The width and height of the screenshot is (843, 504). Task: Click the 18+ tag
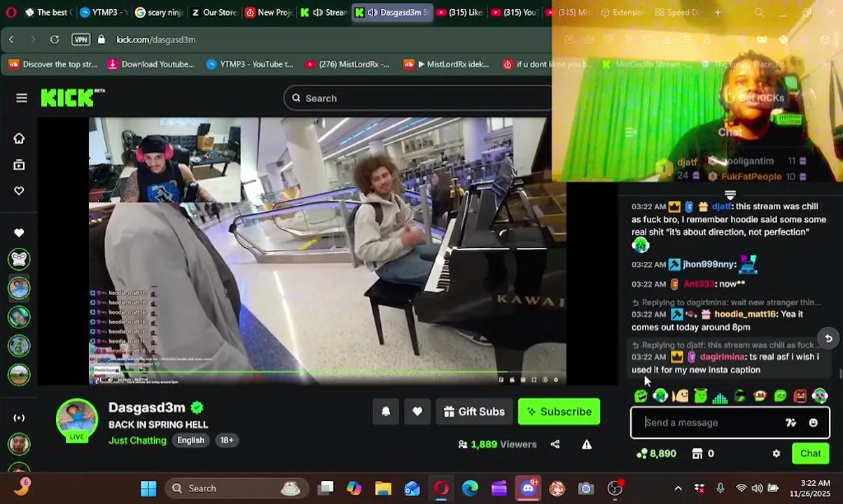pyautogui.click(x=227, y=440)
